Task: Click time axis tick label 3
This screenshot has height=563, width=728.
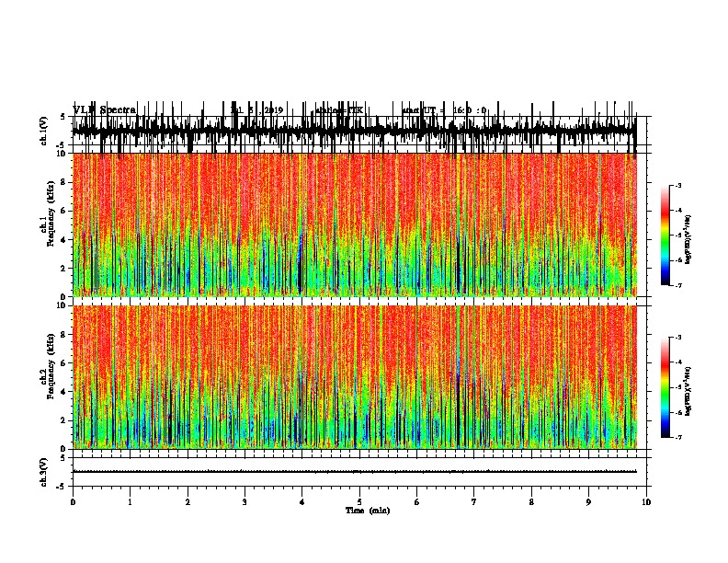Action: [245, 502]
